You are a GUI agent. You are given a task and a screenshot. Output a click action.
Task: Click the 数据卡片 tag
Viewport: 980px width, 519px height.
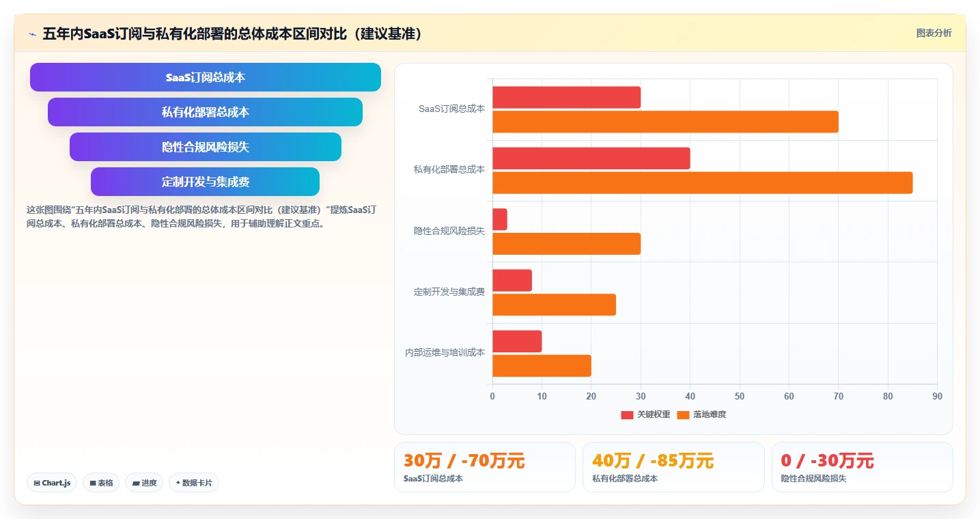pos(194,483)
